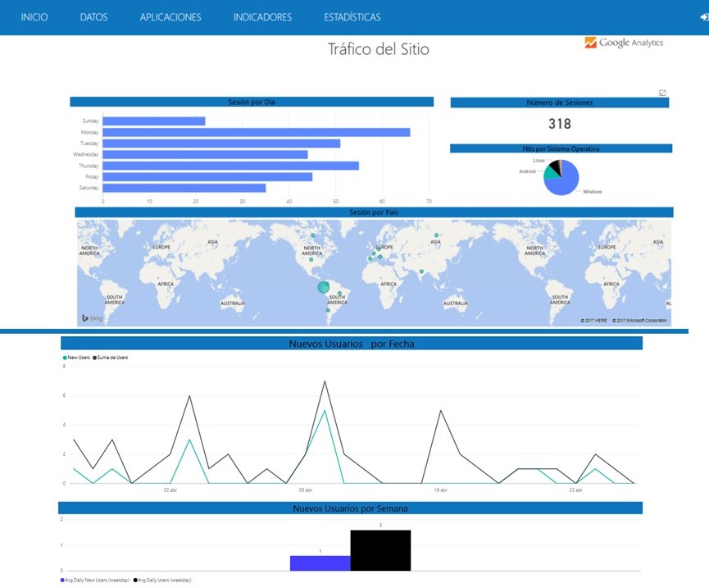Select the Monday bar in sessions chart

[x=256, y=132]
